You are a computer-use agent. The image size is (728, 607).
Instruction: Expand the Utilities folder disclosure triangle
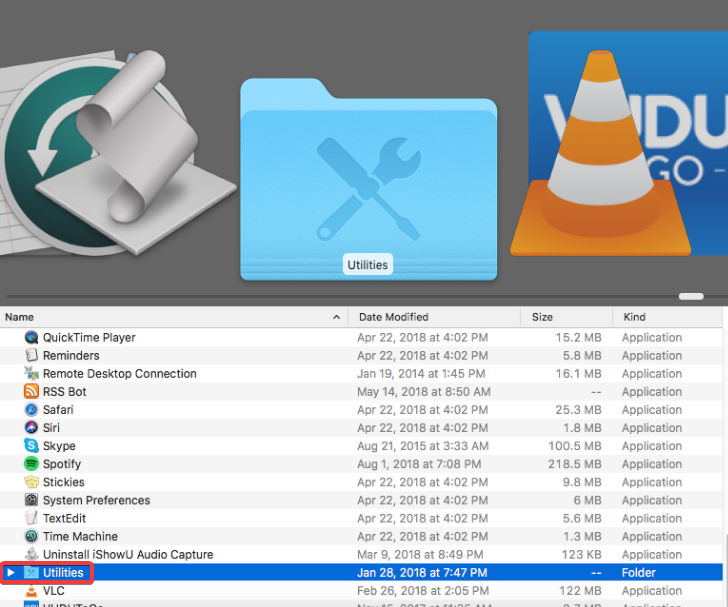(x=11, y=573)
